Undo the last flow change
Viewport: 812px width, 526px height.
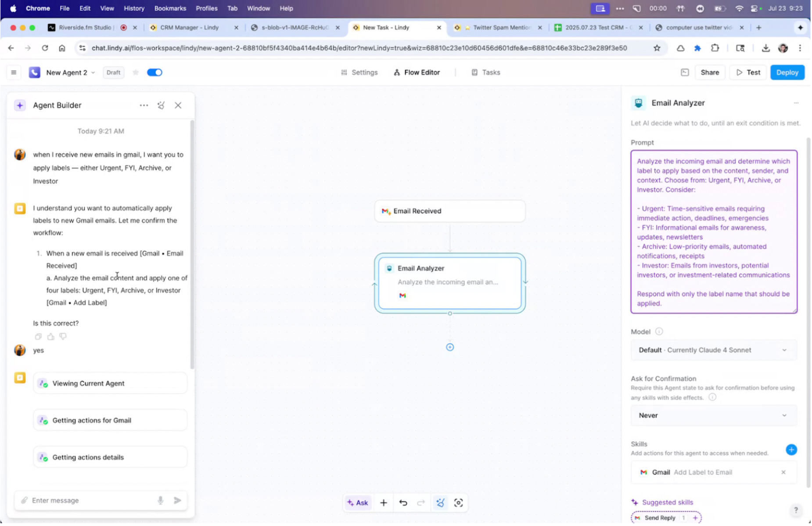coord(403,503)
